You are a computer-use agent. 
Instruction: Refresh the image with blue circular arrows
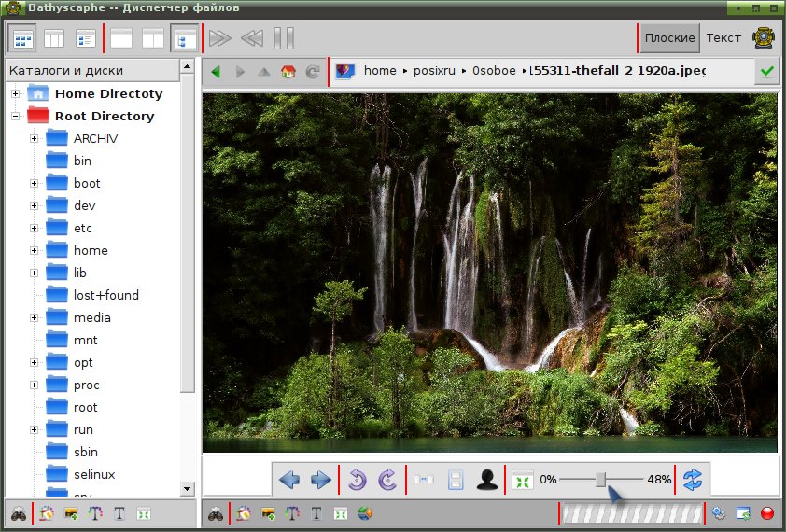[x=693, y=480]
